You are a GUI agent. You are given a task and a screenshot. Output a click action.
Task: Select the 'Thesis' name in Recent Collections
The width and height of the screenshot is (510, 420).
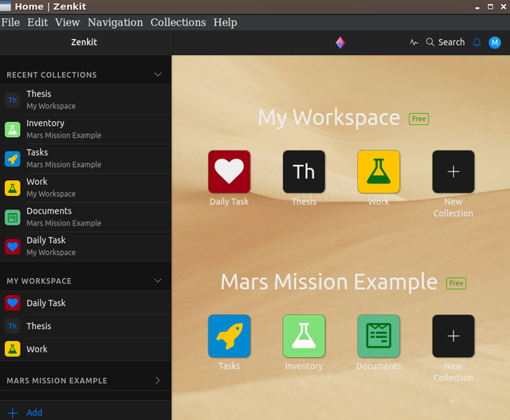pos(39,94)
